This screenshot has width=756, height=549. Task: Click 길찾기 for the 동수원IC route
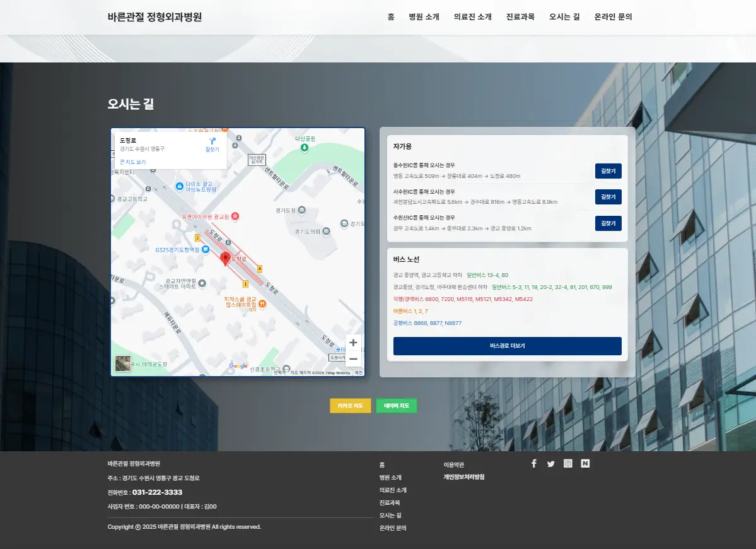point(607,170)
